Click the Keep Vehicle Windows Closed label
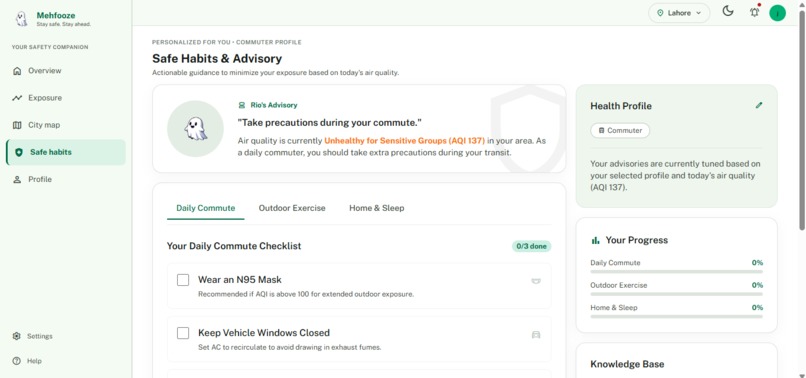 coord(264,333)
